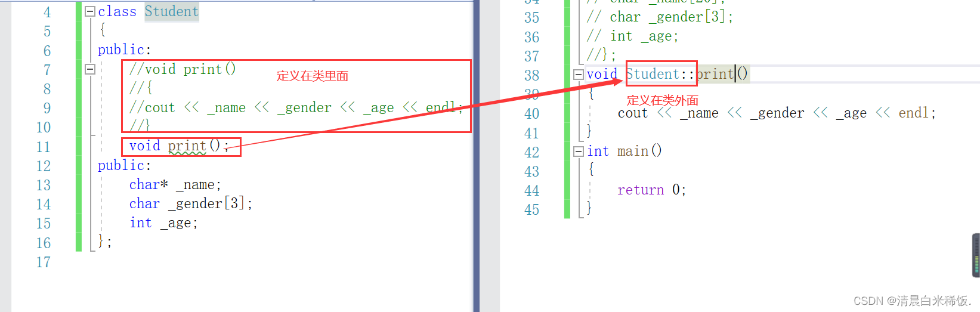Select line number 16 in left editor
This screenshot has width=980, height=312.
point(43,243)
